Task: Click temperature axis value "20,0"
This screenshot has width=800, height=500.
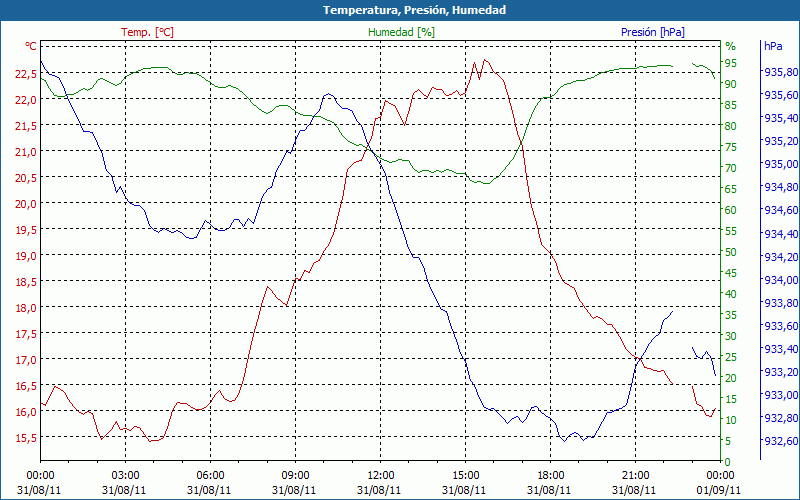Action: pos(26,204)
